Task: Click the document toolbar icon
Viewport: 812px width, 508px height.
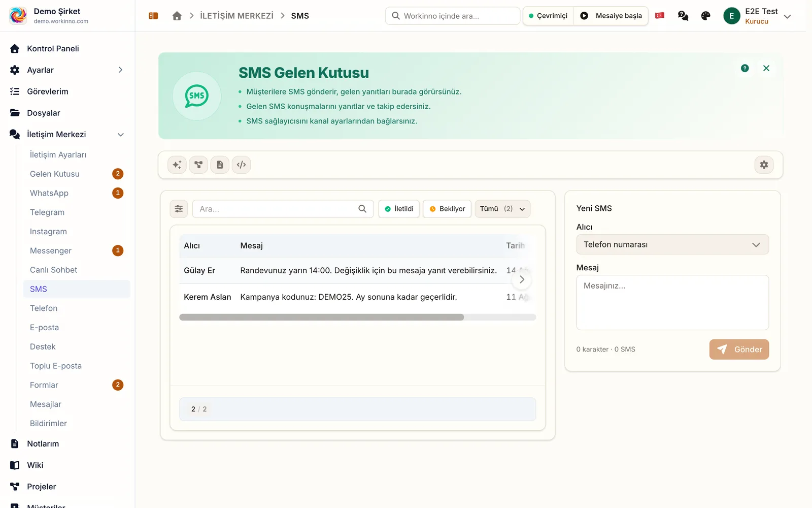Action: pos(220,165)
